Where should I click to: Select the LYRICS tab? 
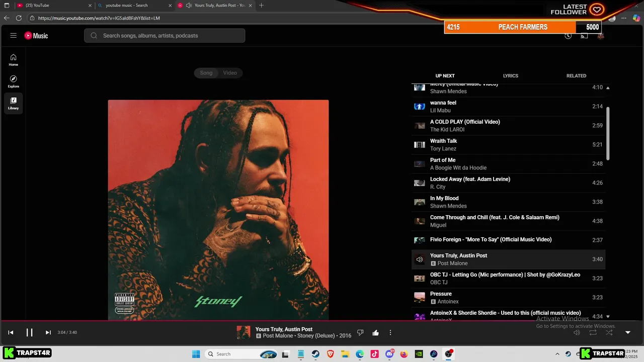click(510, 76)
